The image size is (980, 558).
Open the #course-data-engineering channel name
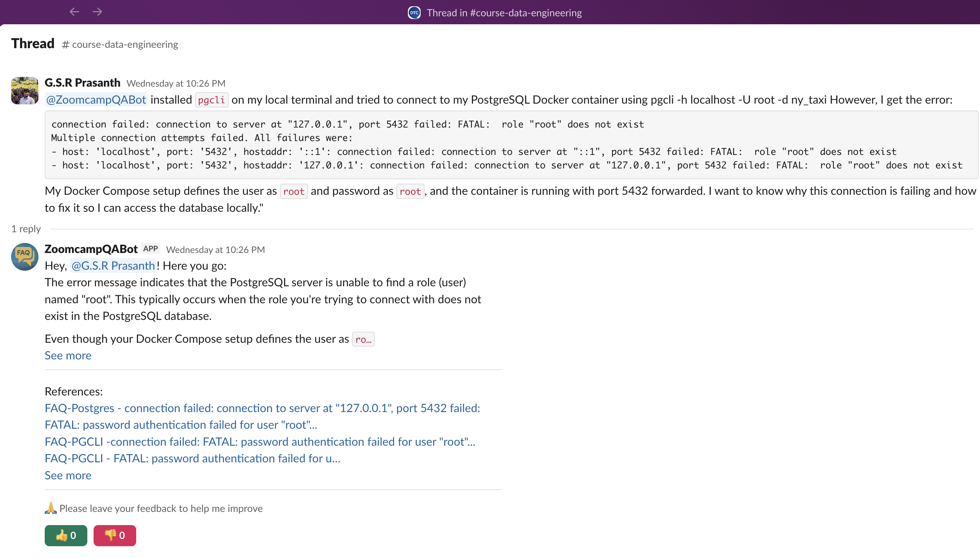tap(120, 44)
